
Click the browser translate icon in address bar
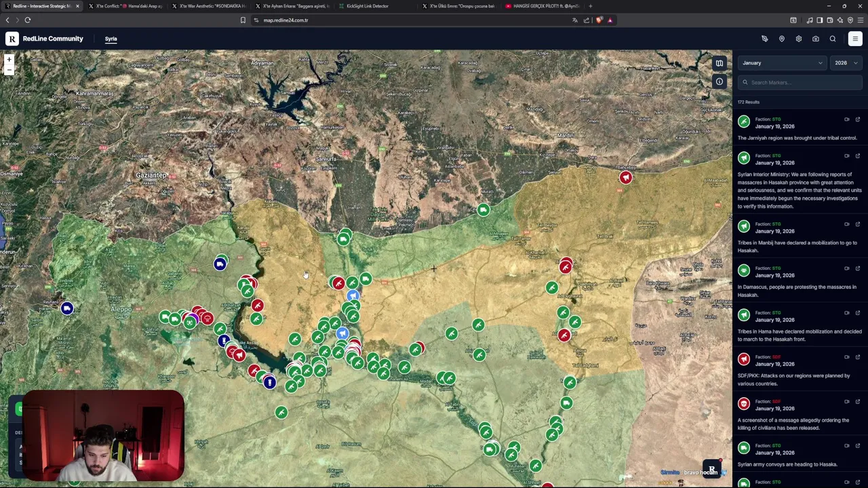[x=575, y=20]
